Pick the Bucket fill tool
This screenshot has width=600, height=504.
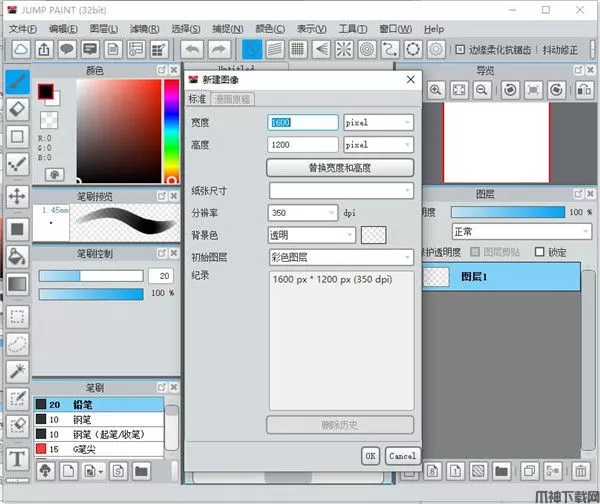(x=17, y=256)
